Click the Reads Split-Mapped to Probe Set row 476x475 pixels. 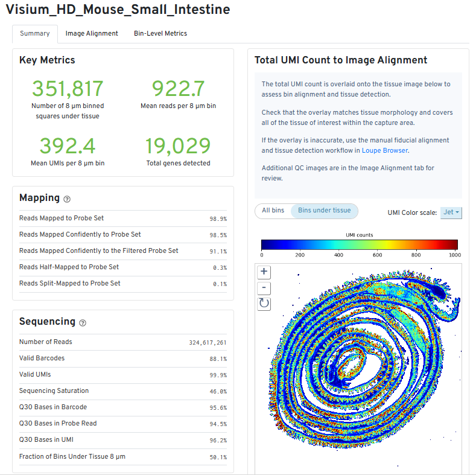123,284
